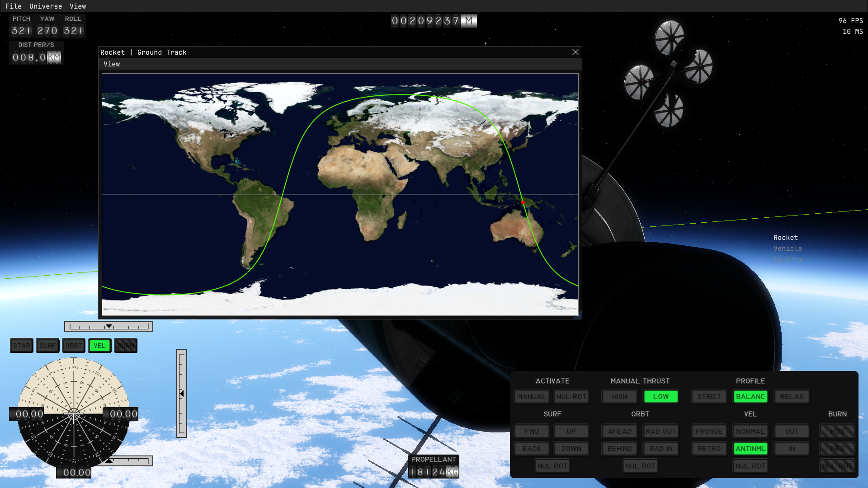The image size is (868, 488).
Task: Click the altitude odometer at top center
Action: [434, 21]
